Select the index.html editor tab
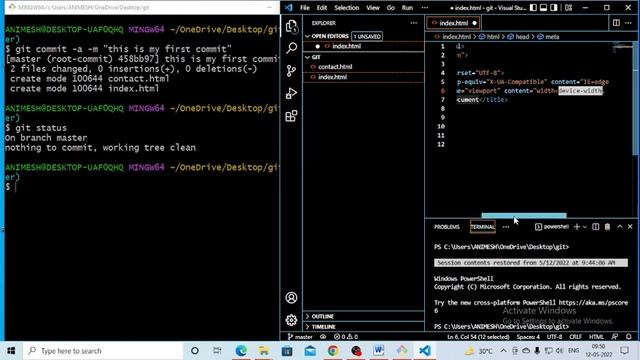 point(453,23)
